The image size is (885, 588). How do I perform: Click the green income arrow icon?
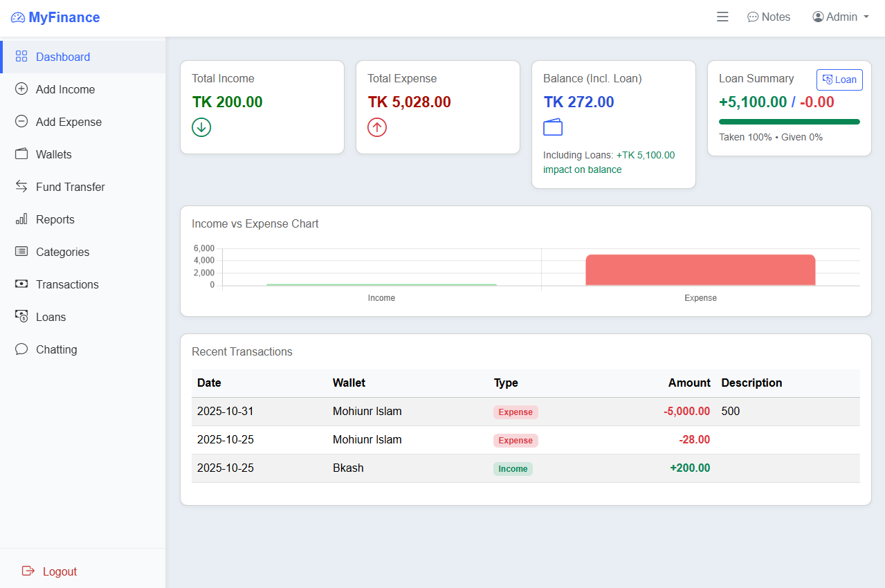pos(201,127)
